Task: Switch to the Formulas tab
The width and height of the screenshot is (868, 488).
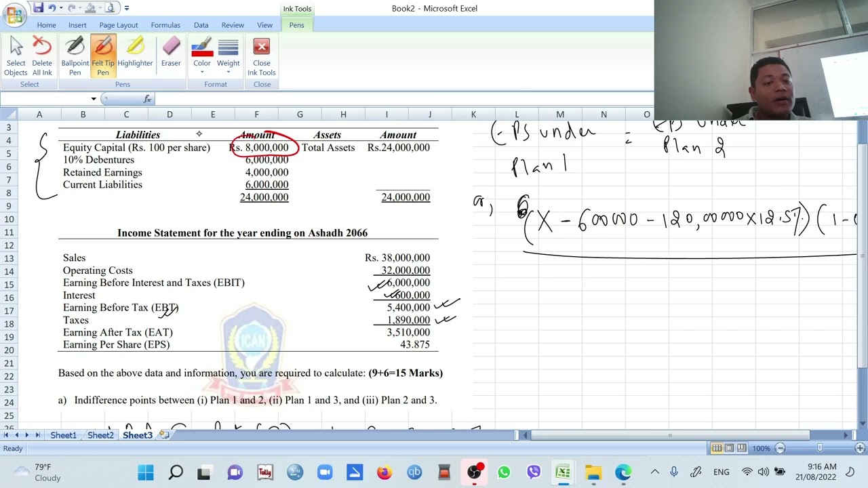Action: (x=165, y=25)
